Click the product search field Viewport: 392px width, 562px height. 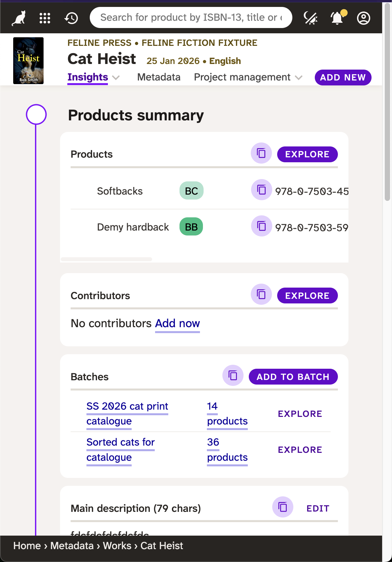pos(191,17)
